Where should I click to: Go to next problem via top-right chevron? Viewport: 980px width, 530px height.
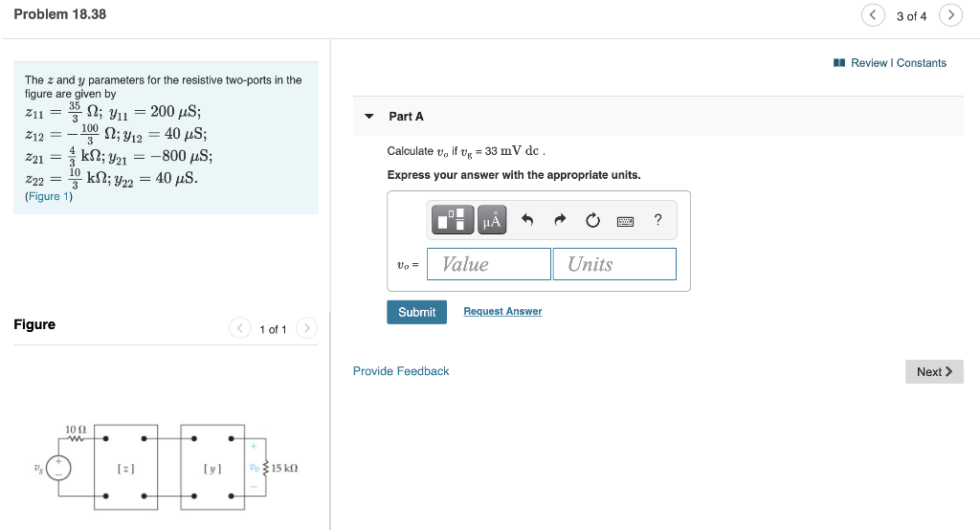click(x=950, y=15)
